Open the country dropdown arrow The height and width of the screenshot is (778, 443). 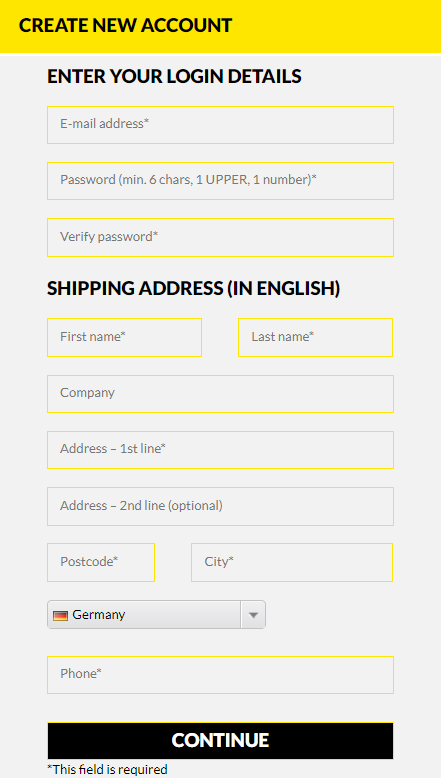(x=254, y=615)
